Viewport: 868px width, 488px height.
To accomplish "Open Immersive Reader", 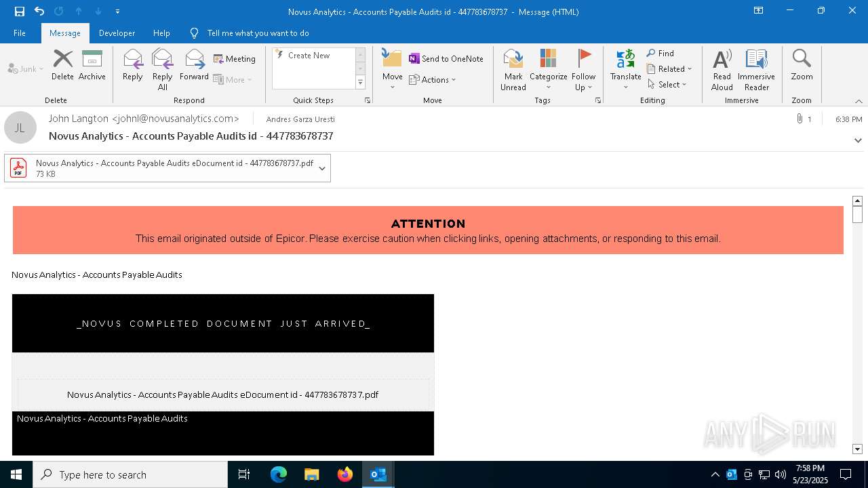I will point(756,70).
